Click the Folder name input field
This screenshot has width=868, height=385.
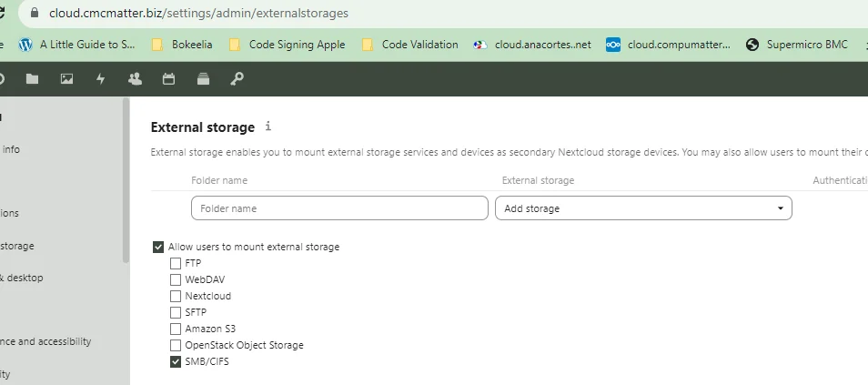[339, 208]
